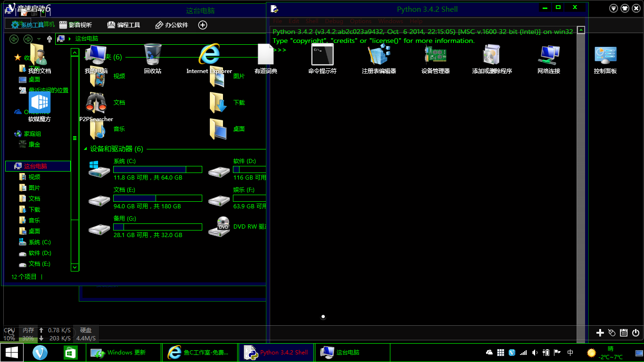Screen dimensions: 644x362
Task: Open the 添加或删除程序 launcher icon
Action: tap(492, 59)
